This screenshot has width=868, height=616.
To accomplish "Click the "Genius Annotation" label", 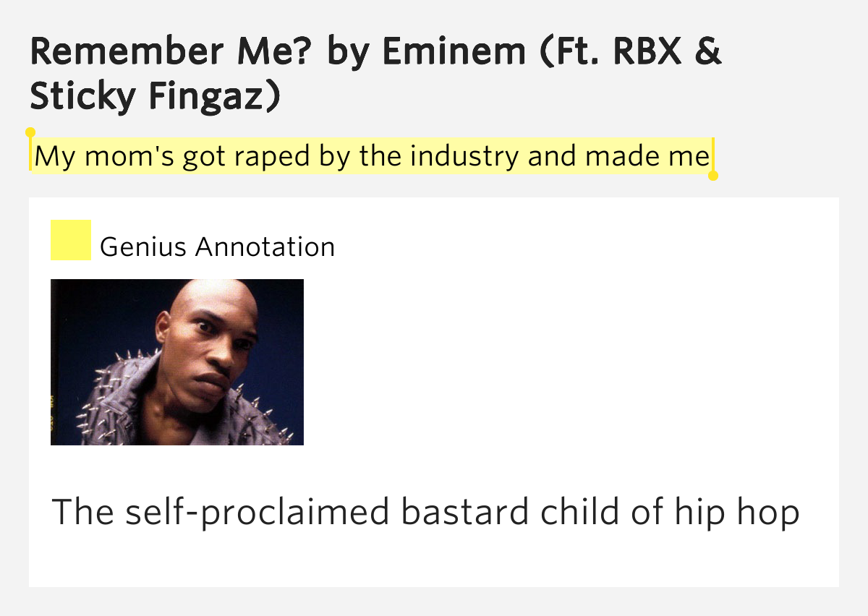I will (x=217, y=247).
